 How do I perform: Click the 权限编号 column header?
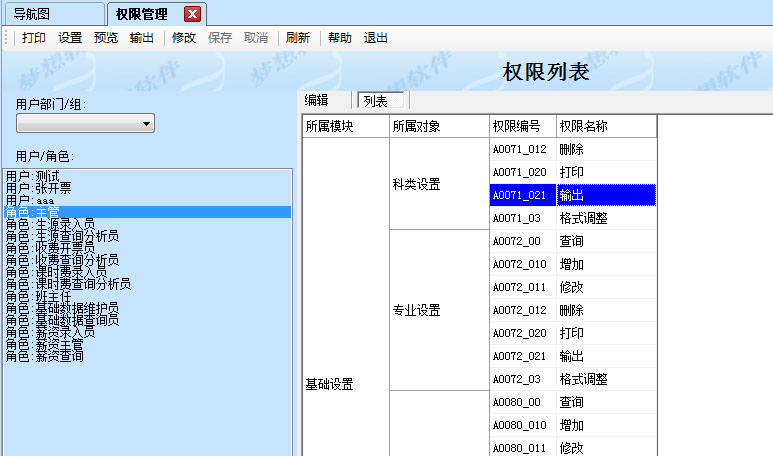pyautogui.click(x=523, y=126)
